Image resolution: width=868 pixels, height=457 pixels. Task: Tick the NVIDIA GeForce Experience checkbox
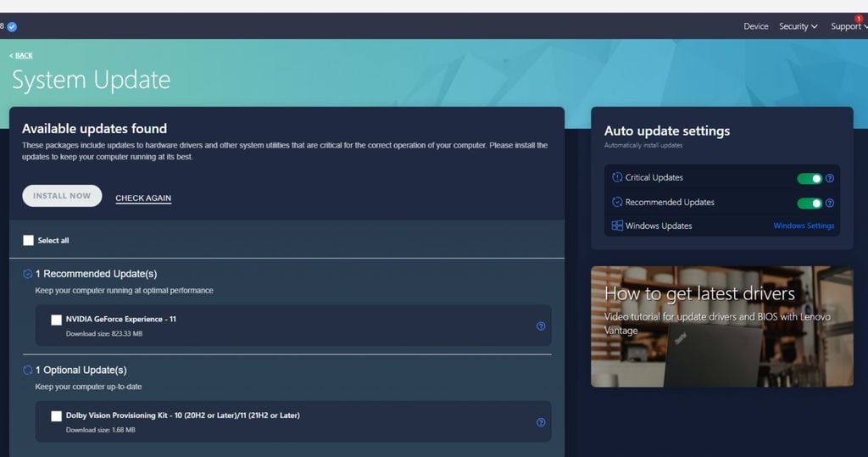[x=56, y=320]
